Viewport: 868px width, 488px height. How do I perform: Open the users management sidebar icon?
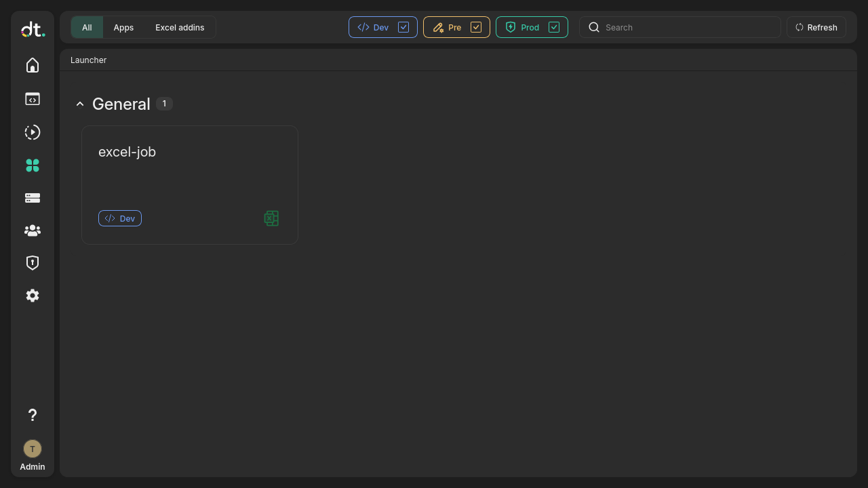[x=33, y=230]
